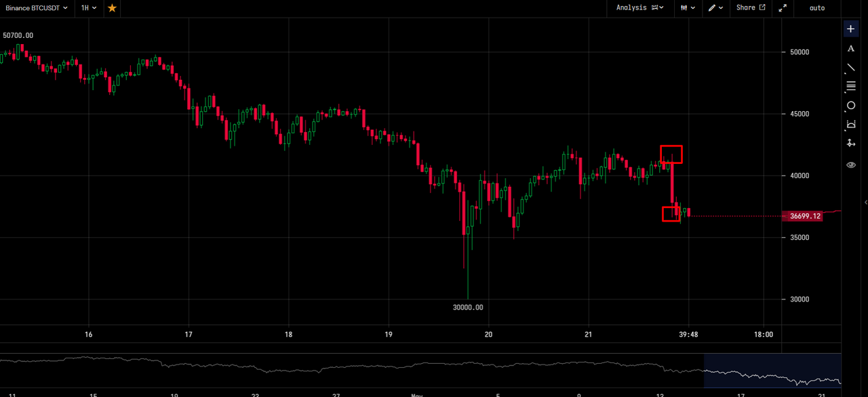Click the Share button

coord(751,7)
